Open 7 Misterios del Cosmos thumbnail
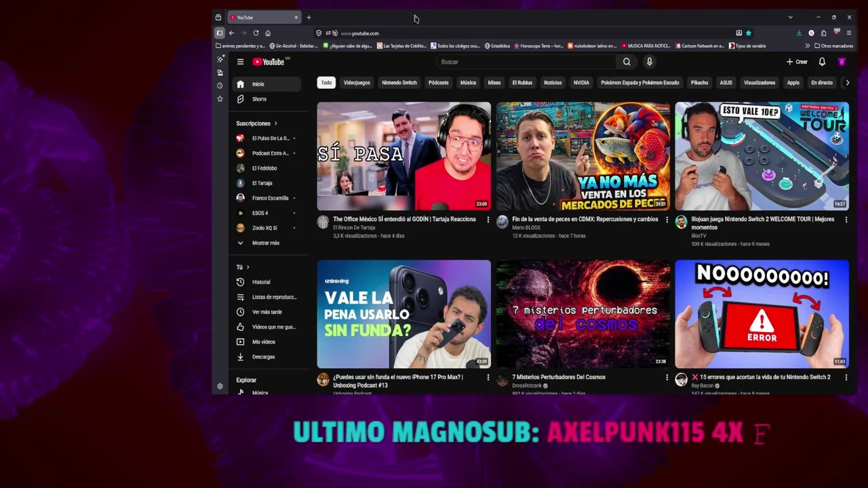This screenshot has width=868, height=488. point(583,314)
